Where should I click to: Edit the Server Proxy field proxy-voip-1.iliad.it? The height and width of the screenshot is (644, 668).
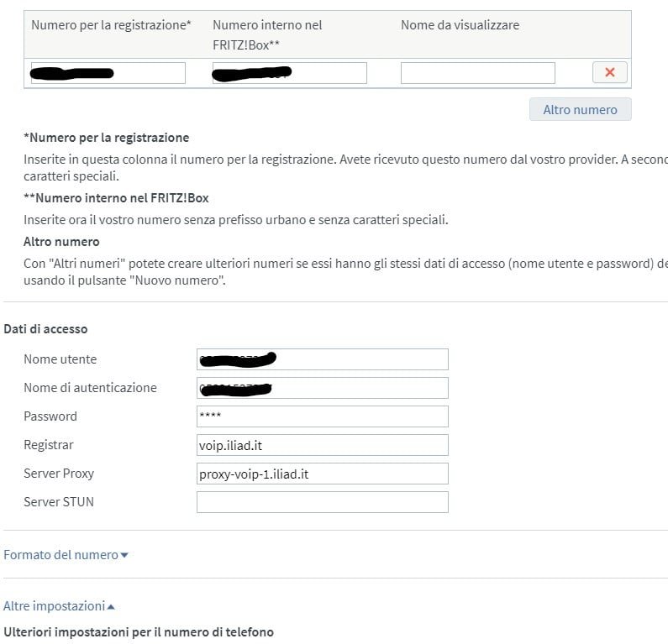pyautogui.click(x=322, y=474)
